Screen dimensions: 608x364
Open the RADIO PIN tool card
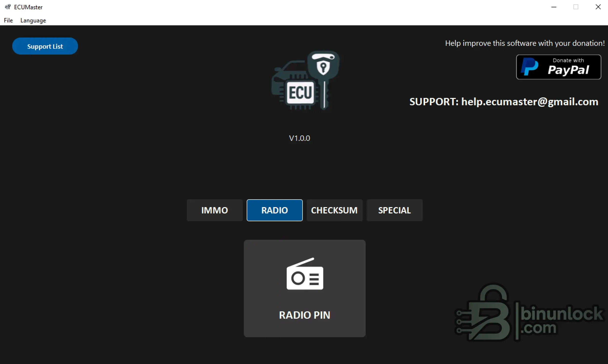[305, 288]
